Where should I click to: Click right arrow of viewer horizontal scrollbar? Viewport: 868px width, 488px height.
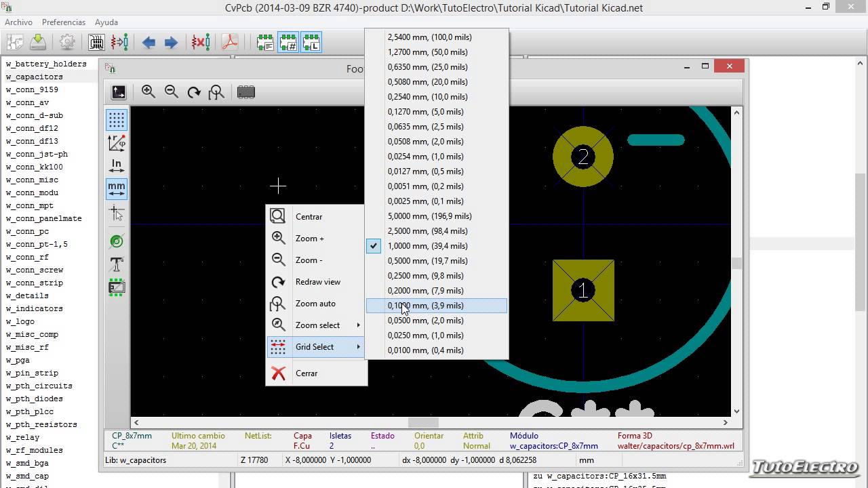(725, 422)
